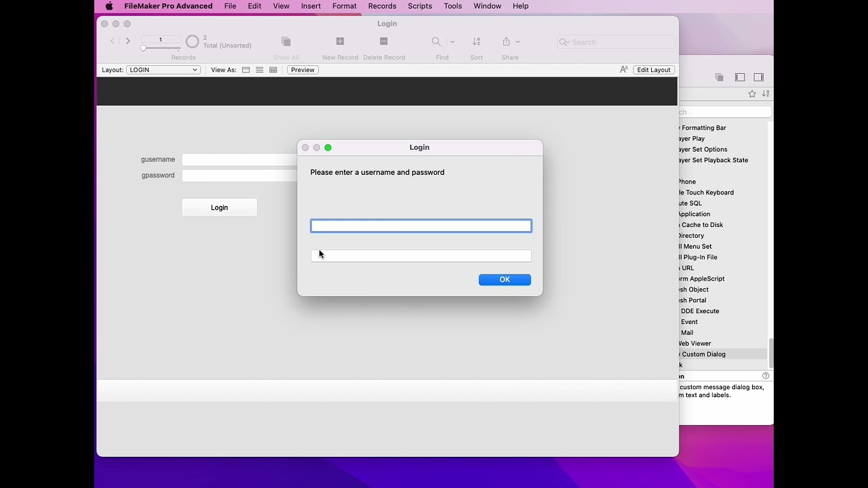Go to next record arrow

[x=127, y=41]
